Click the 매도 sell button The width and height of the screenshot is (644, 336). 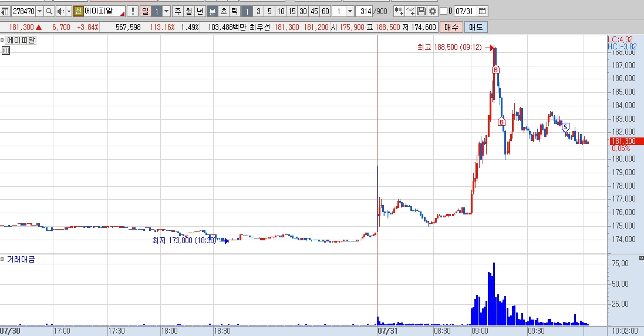tap(476, 28)
